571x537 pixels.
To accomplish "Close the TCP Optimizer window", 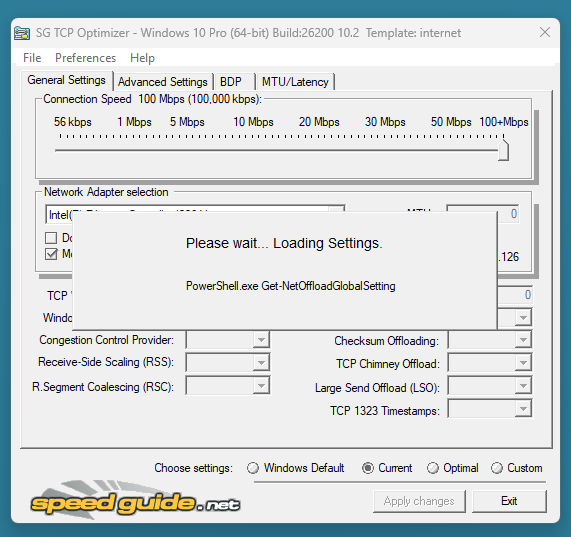I will coord(545,32).
